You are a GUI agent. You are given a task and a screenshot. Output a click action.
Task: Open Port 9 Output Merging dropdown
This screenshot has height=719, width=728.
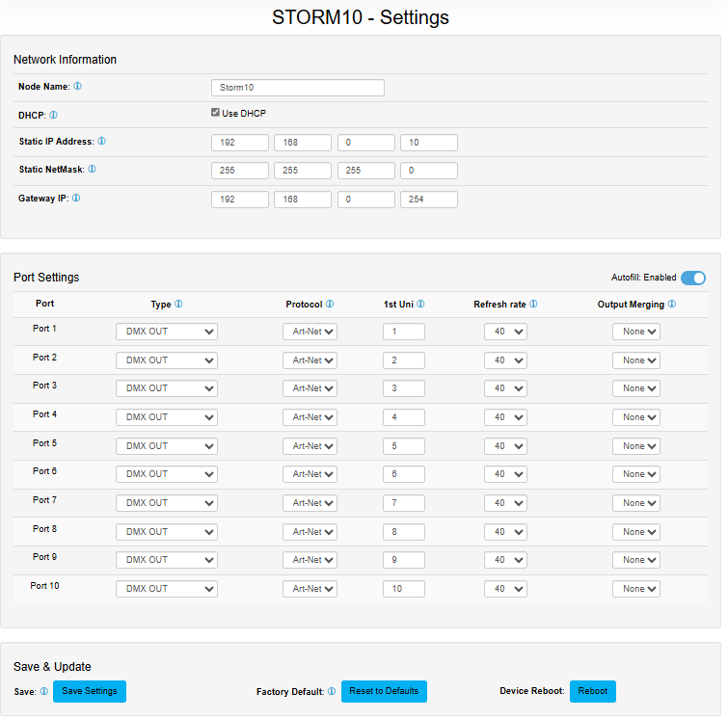[x=636, y=560]
